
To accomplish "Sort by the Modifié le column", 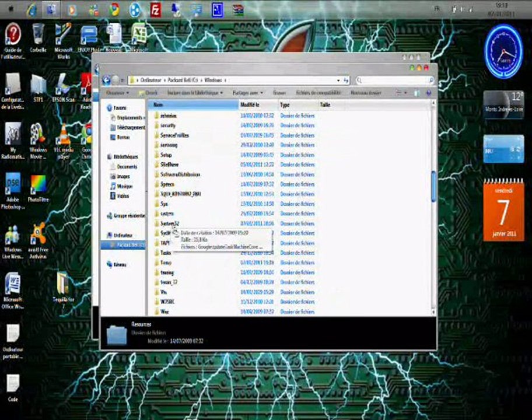I will coord(258,105).
